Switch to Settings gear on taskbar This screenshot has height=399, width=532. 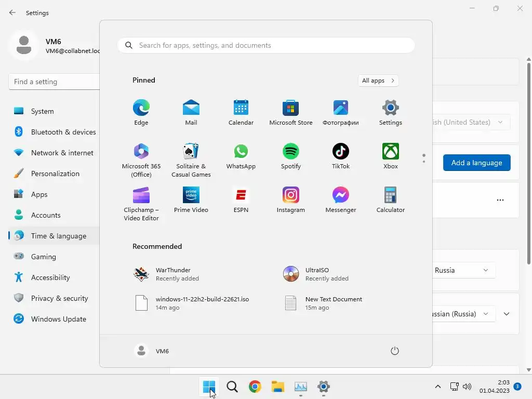324,387
